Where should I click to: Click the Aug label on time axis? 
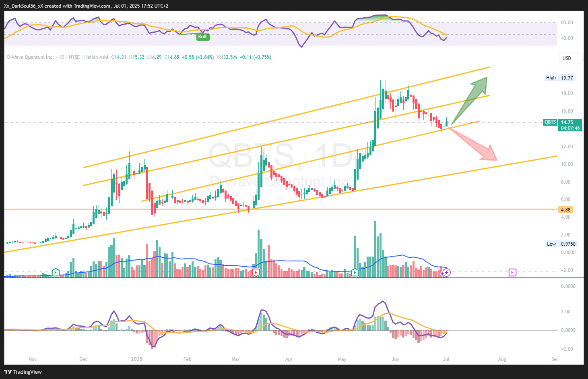(502, 359)
